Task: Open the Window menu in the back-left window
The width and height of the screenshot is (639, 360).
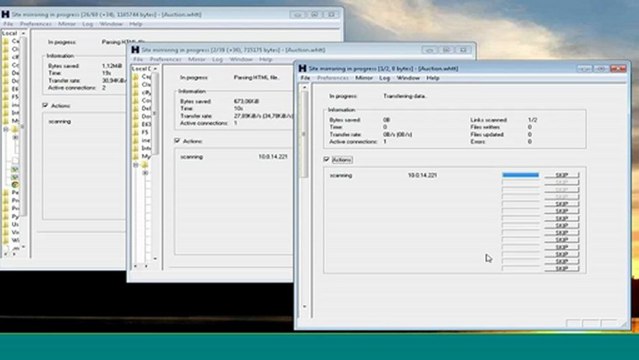Action: (x=111, y=24)
